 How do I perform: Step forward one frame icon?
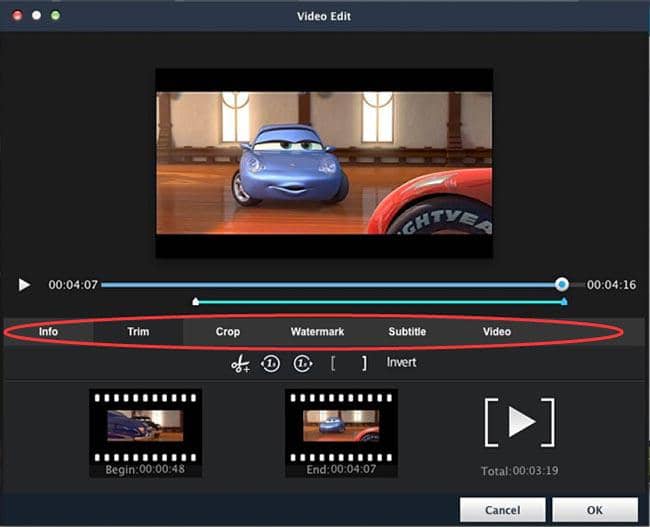point(303,364)
